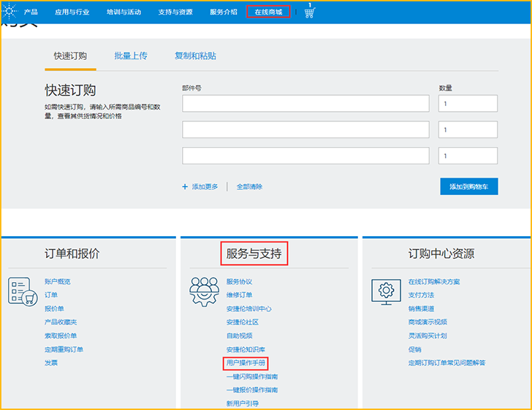Image resolution: width=532 pixels, height=410 pixels.
Task: Click the plus icon to add more rows
Action: (185, 186)
